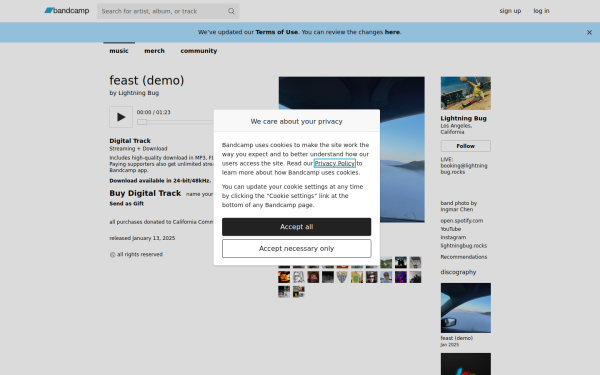Play the feast (demo) track
Viewport: 600px width, 375px height.
click(x=121, y=117)
